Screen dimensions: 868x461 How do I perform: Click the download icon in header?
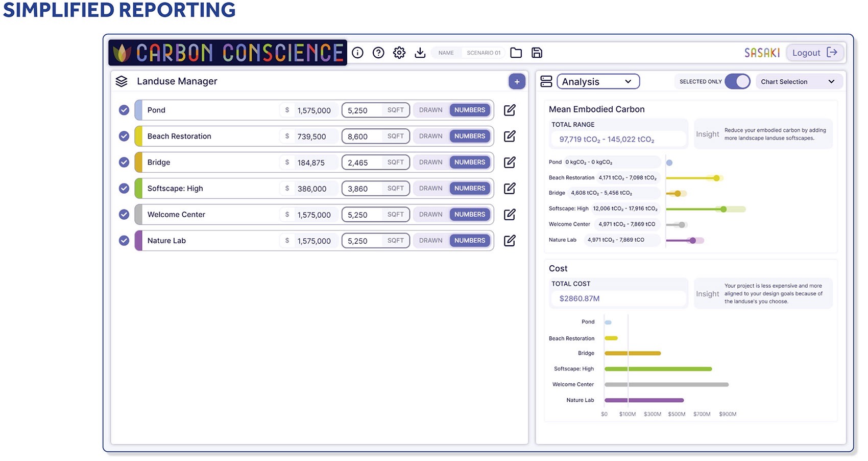point(420,53)
